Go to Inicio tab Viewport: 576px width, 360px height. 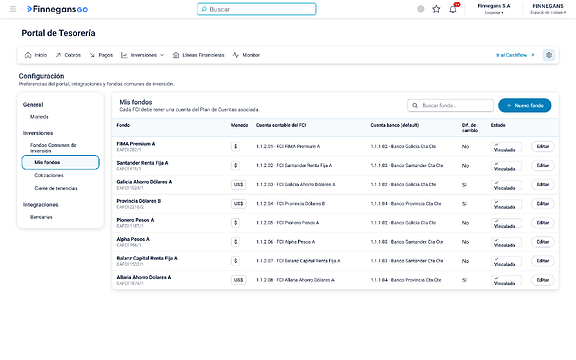tap(36, 55)
